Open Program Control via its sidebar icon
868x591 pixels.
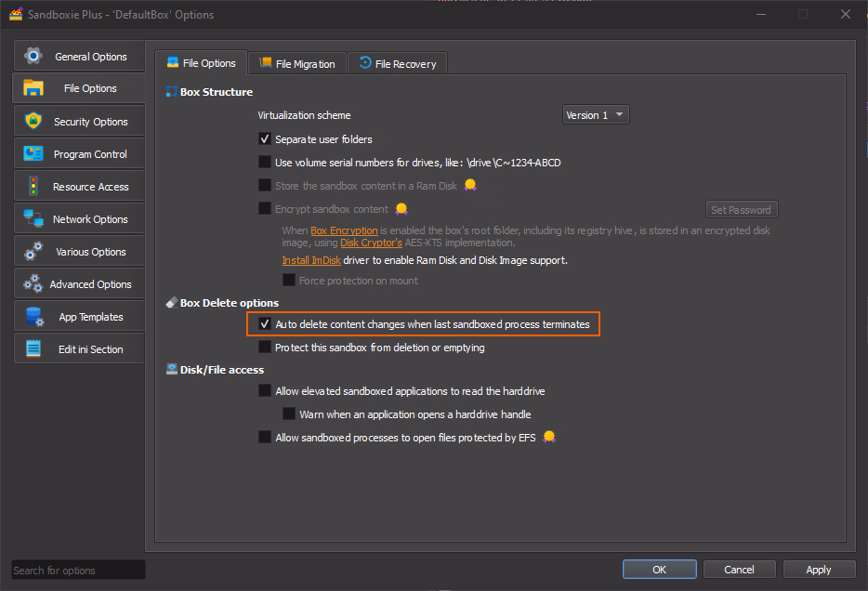point(33,154)
